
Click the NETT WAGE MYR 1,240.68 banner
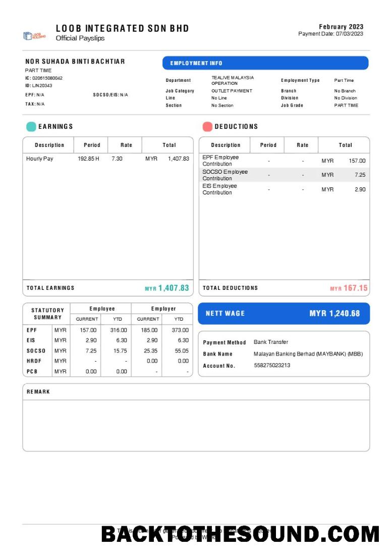(x=284, y=314)
